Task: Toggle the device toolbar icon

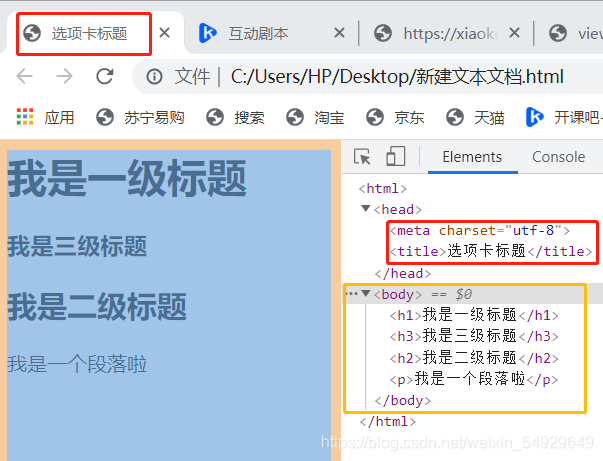Action: coord(396,156)
